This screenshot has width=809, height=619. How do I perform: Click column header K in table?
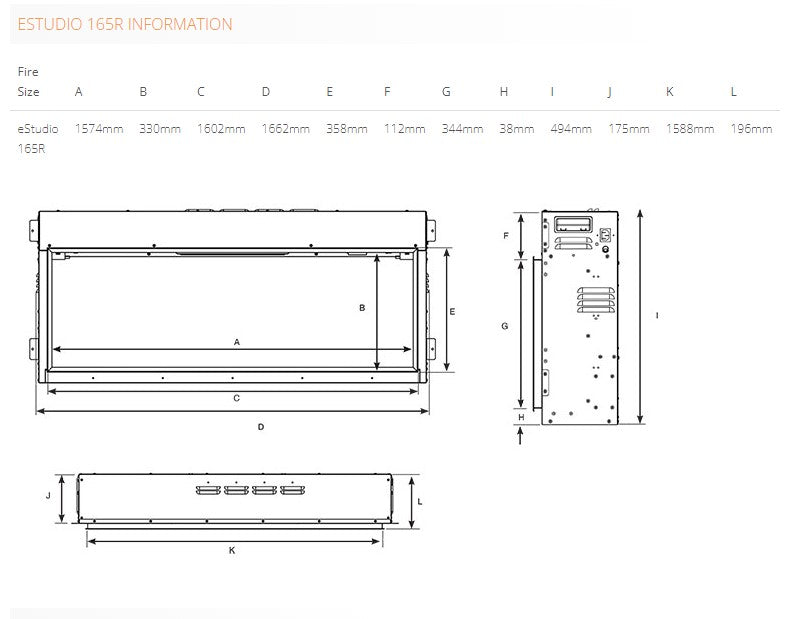coord(670,92)
